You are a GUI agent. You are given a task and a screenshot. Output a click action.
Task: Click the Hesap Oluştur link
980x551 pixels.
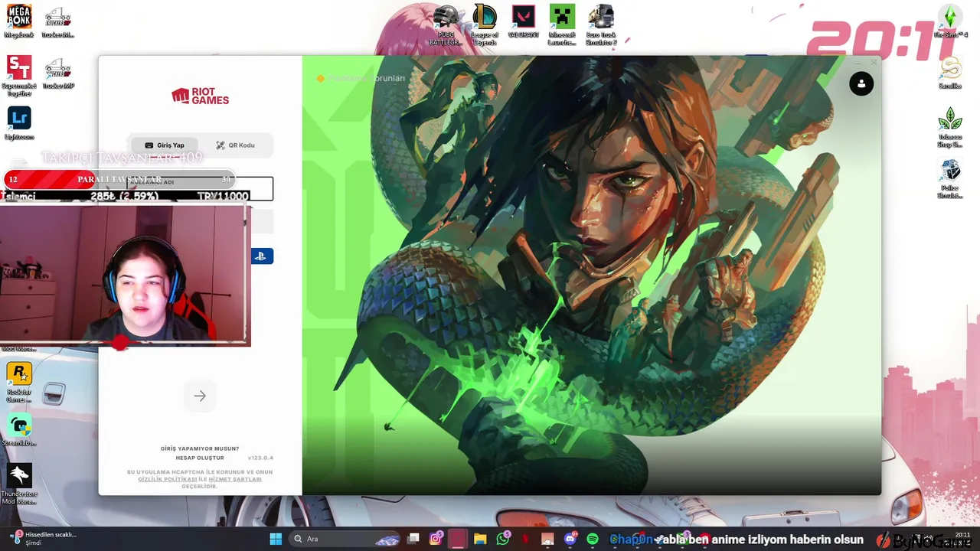pyautogui.click(x=200, y=458)
